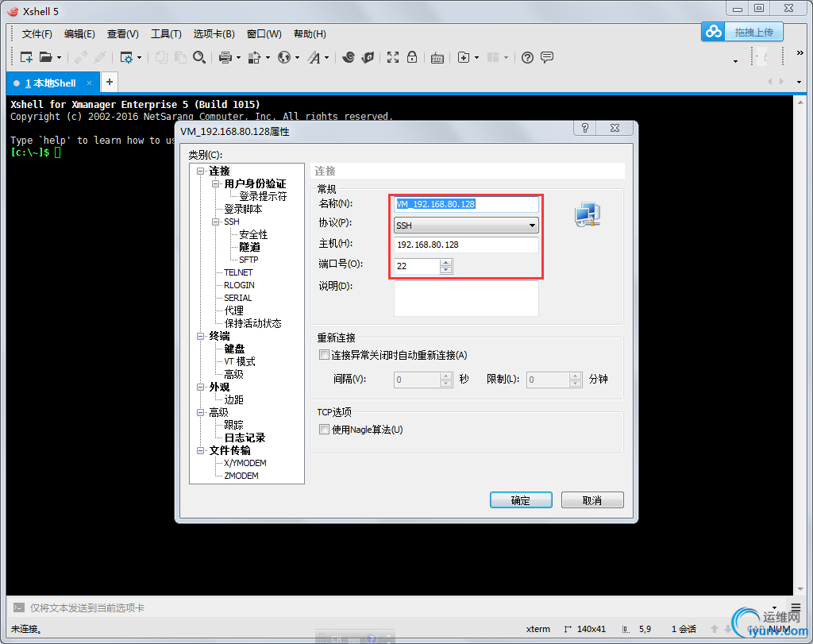Screen dimensions: 813x644
Task: Click the Font toolbar icon
Action: coord(314,57)
